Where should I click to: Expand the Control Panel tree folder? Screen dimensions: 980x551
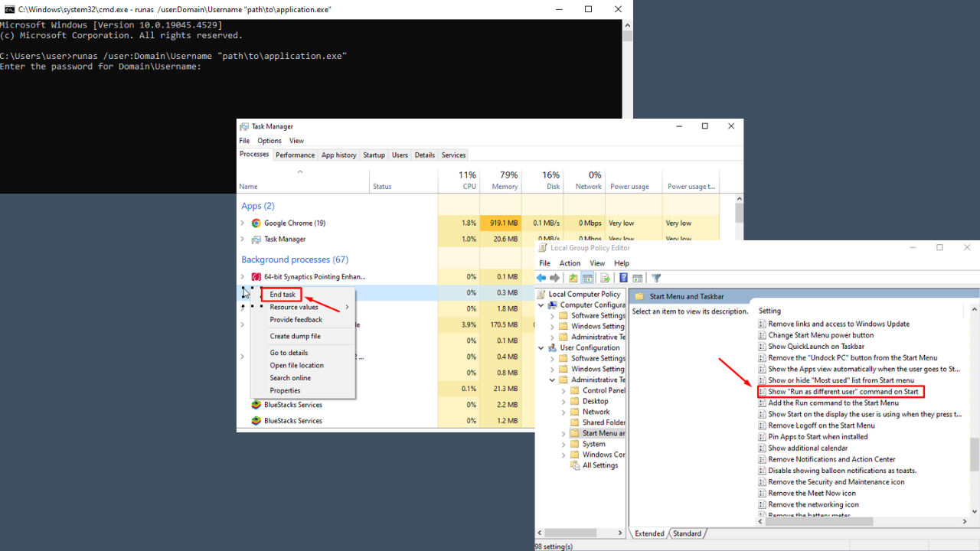click(x=563, y=390)
